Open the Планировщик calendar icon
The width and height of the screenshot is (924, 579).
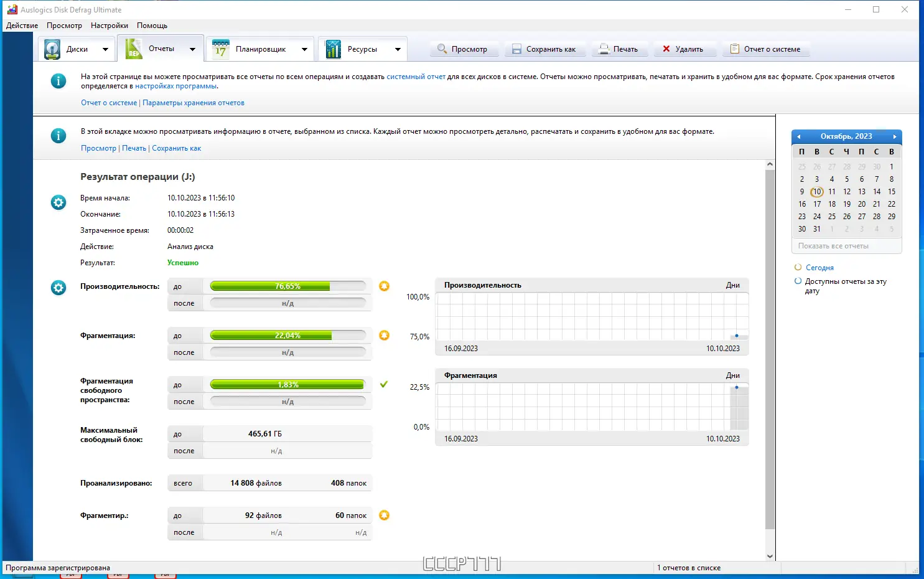coord(221,49)
